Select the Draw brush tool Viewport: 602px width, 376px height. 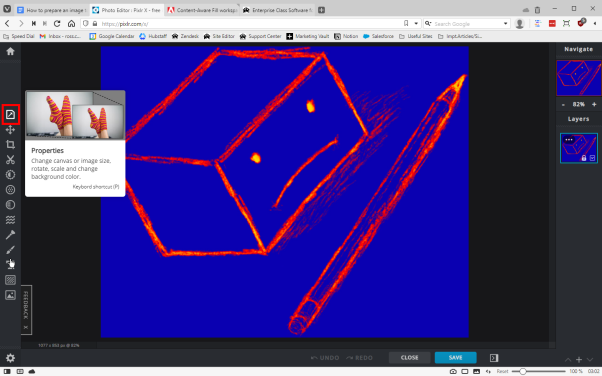[x=10, y=250]
